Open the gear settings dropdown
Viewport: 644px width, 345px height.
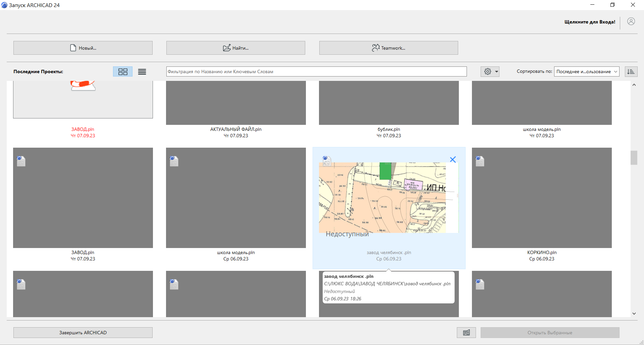(x=490, y=71)
